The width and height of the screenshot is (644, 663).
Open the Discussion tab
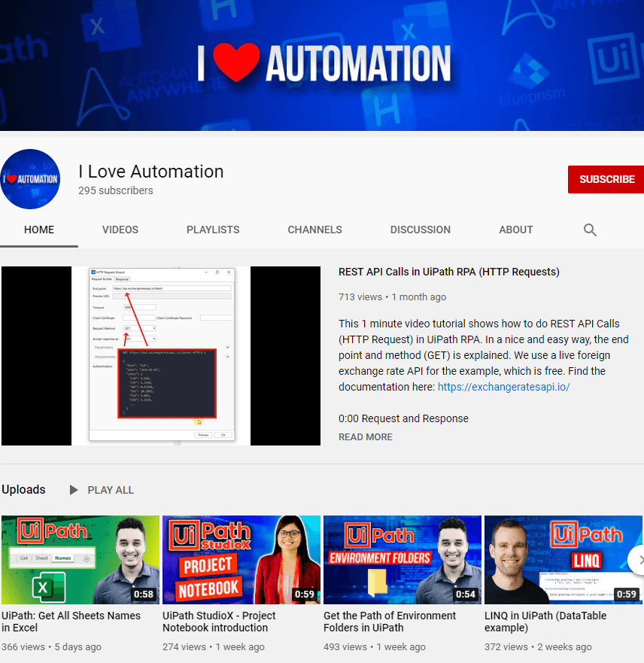tap(421, 230)
